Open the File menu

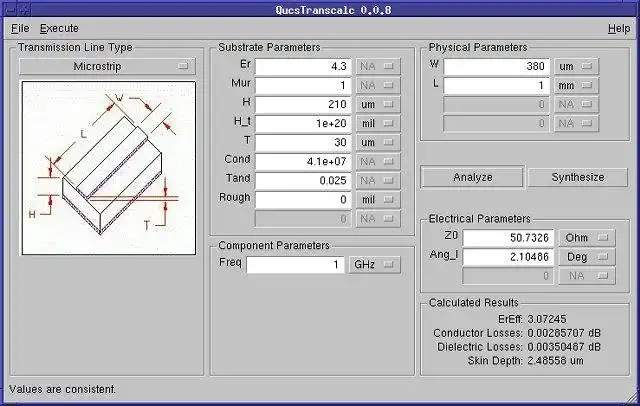(x=20, y=29)
